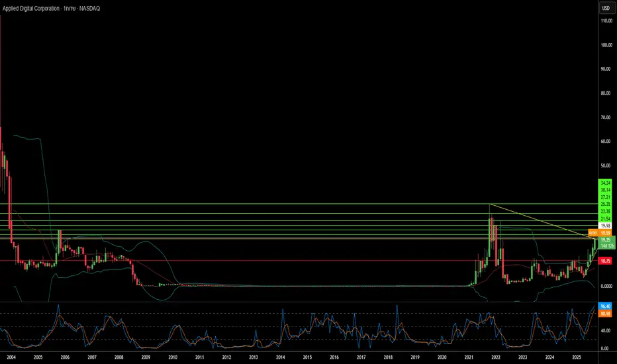This screenshot has height=364, width=617.
Task: Select the 19.35 current price label
Action: [x=606, y=240]
